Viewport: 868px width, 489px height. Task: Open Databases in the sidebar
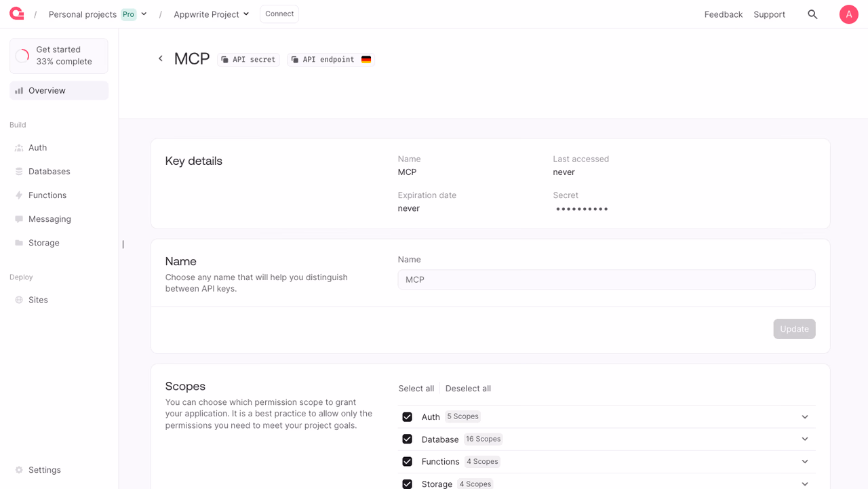tap(59, 172)
